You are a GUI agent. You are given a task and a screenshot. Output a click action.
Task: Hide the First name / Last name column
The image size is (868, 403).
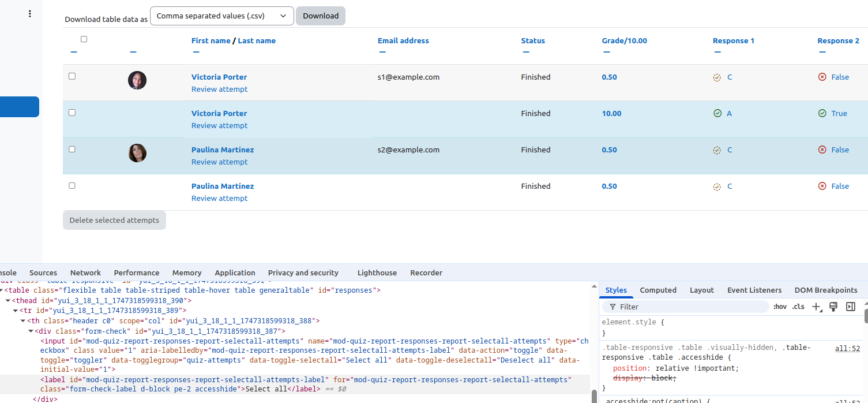(x=196, y=52)
